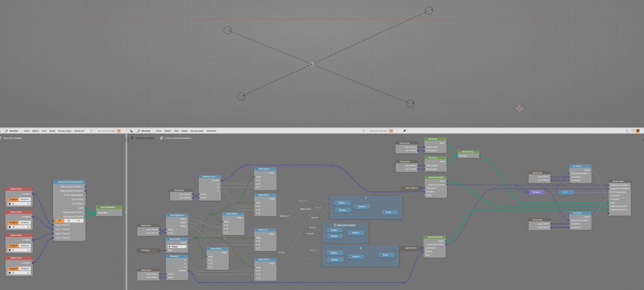644x290 pixels.
Task: Select the A = 0 compare node
Action: 567,192
